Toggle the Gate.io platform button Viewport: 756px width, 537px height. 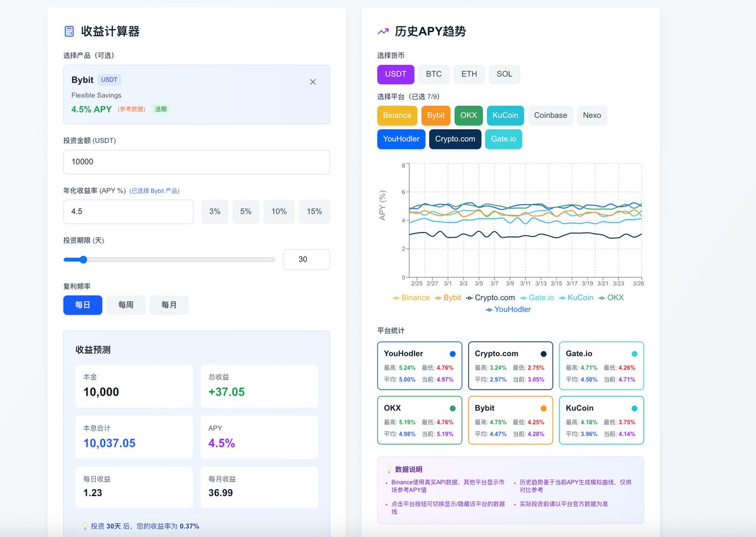[x=503, y=139]
